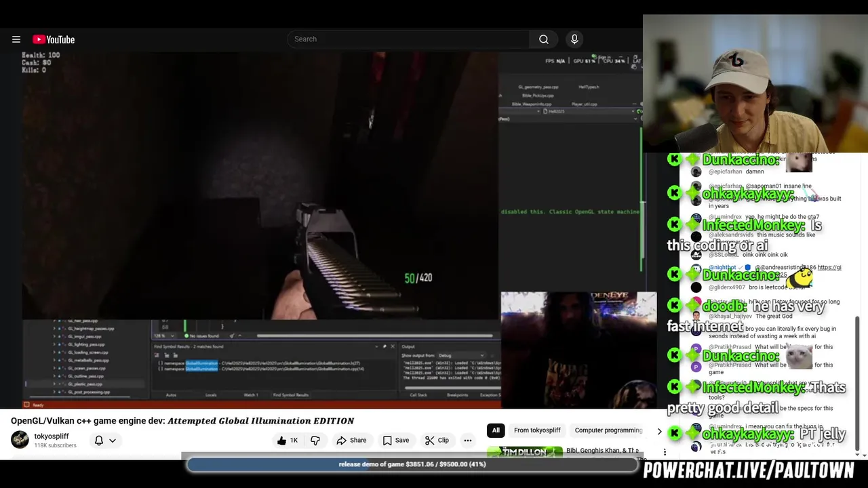The image size is (868, 488).
Task: Open the GL_geometry_pass.cpp editor tab
Action: pos(538,87)
